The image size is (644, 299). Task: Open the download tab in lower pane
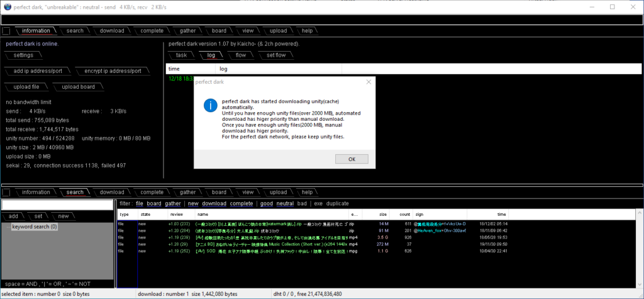click(112, 193)
